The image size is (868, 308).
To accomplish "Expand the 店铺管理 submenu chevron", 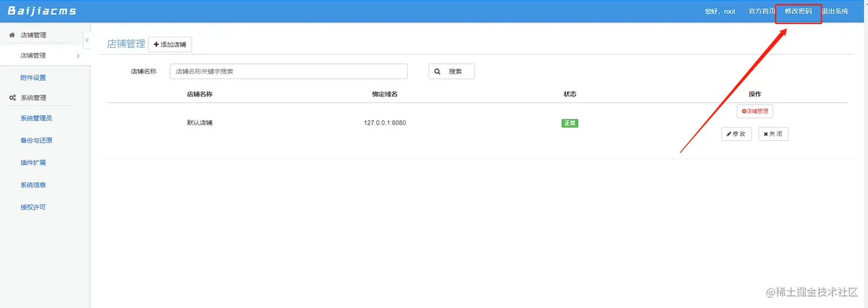I will (x=78, y=56).
